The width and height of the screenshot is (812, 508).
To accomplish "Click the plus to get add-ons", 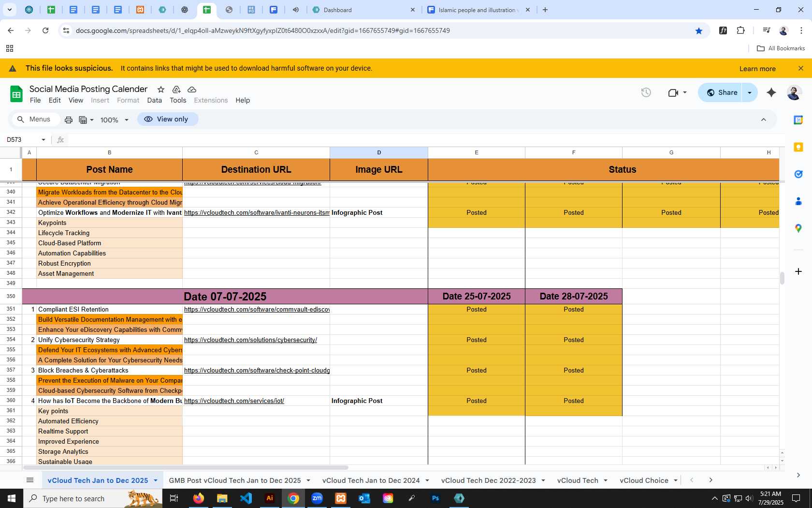I will [x=798, y=271].
